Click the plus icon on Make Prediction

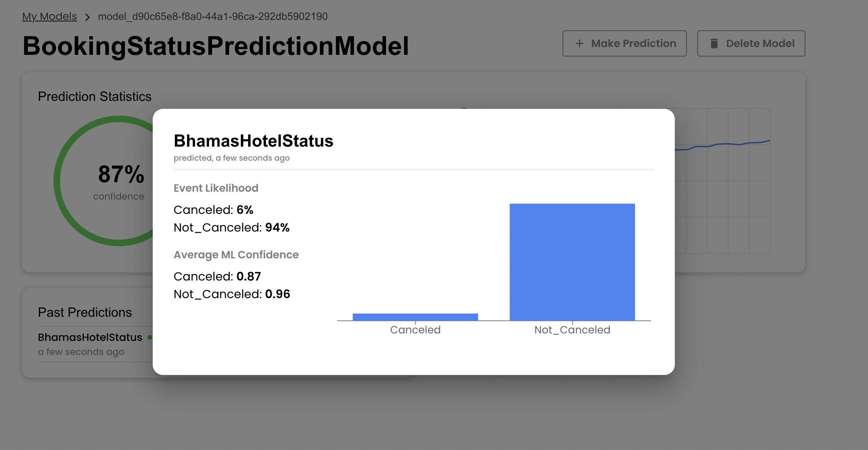[x=579, y=43]
